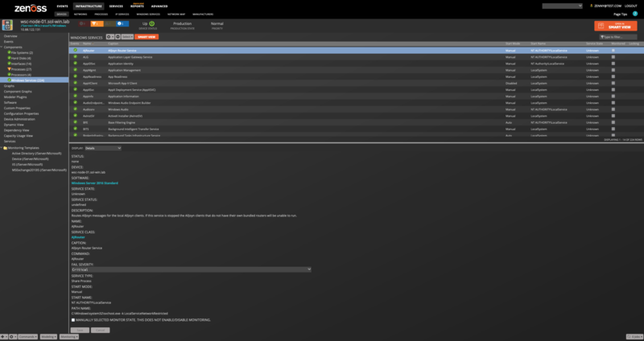Viewport: 644px width, 341px height.
Task: Click the Logout link
Action: point(630,6)
